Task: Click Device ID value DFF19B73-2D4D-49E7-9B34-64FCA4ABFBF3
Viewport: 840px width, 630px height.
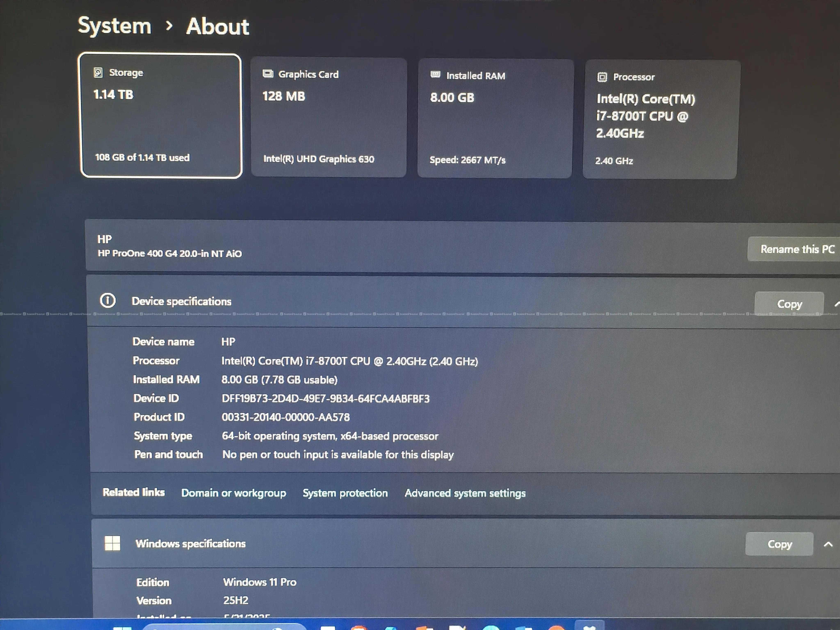Action: (x=325, y=398)
